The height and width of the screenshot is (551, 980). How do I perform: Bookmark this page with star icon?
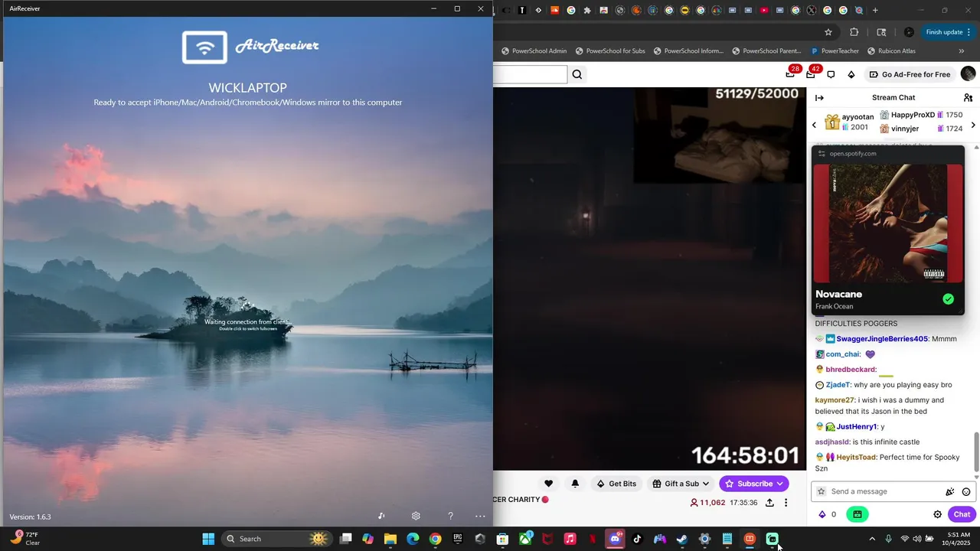828,32
